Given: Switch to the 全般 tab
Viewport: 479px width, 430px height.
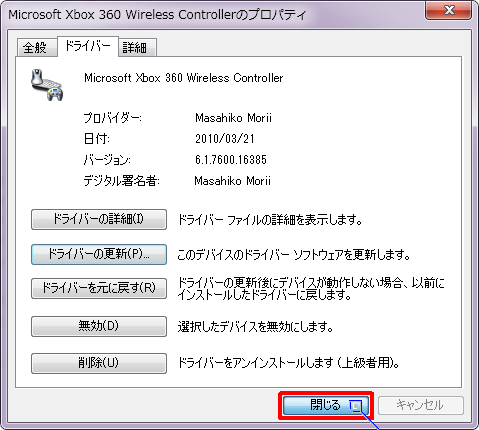Looking at the screenshot, I should [37, 47].
